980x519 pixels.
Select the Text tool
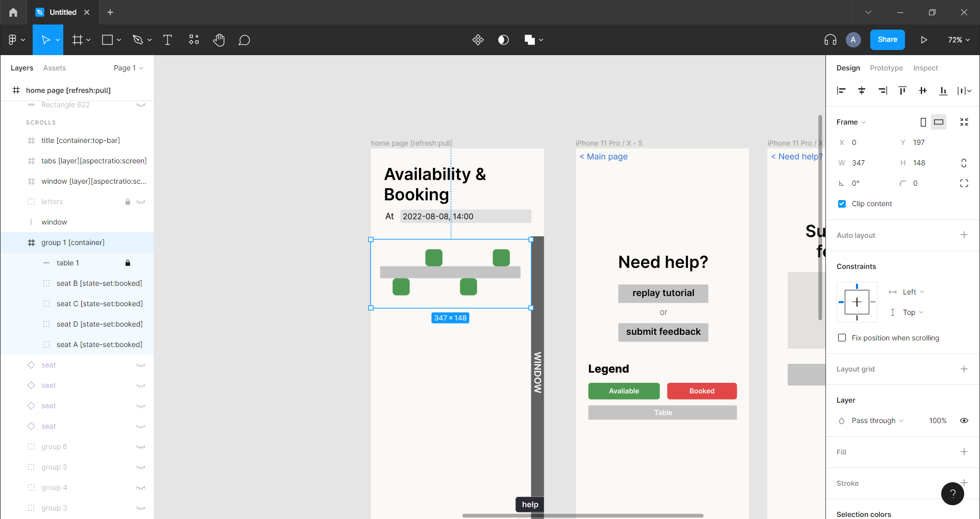[167, 40]
